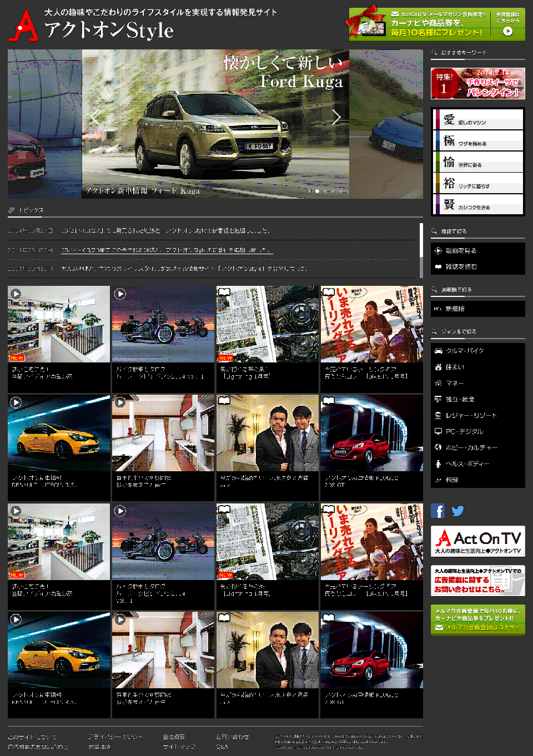This screenshot has height=756, width=533.
Task: Open the サイトマップ footer link
Action: [x=179, y=747]
